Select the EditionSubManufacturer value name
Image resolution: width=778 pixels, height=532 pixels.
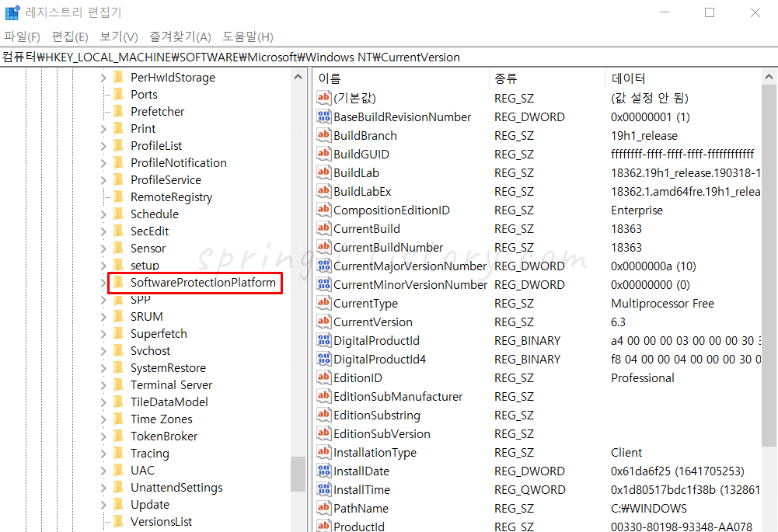[x=398, y=397]
